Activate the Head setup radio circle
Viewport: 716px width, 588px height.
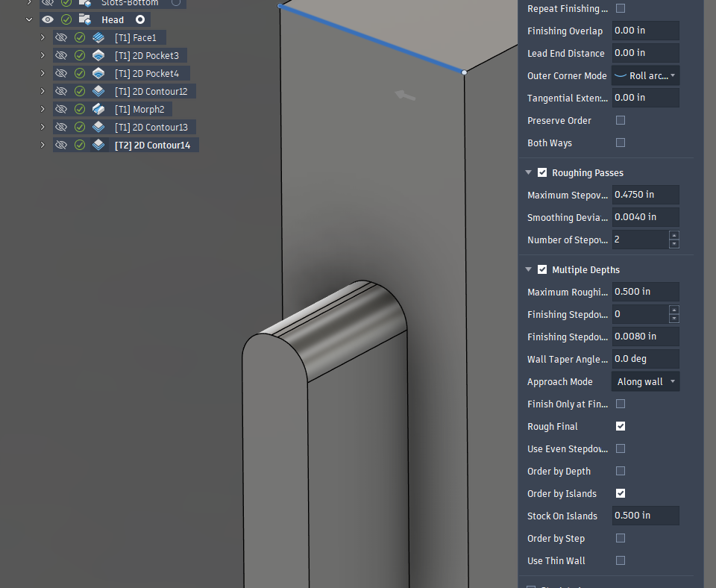(x=140, y=19)
